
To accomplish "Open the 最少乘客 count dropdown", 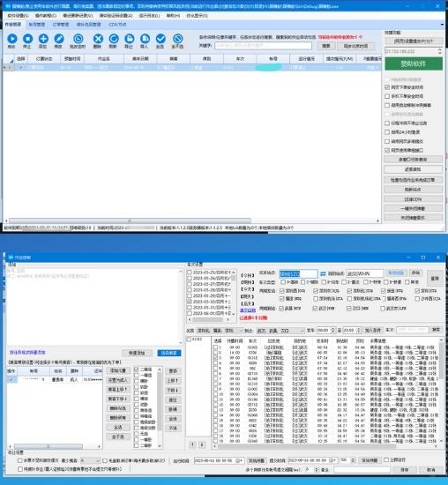I will [x=98, y=461].
